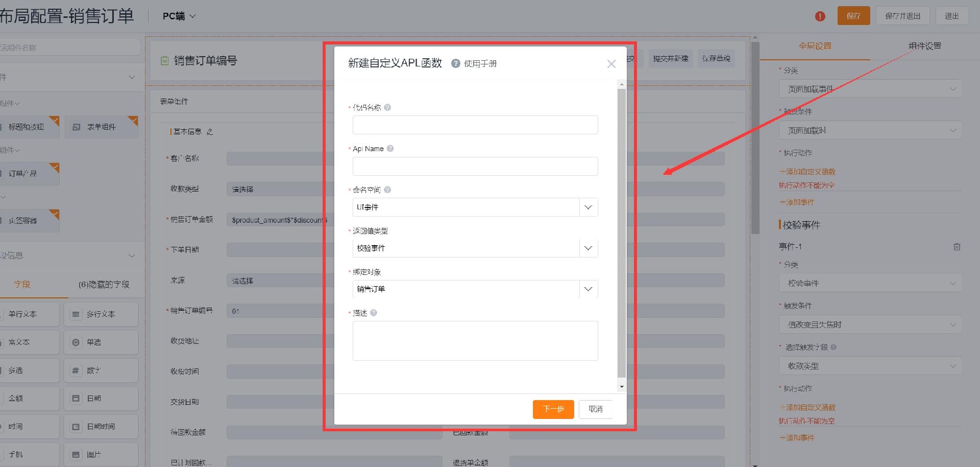This screenshot has width=980, height=467.
Task: Click the document icon before 销售订单编号
Action: 164,61
